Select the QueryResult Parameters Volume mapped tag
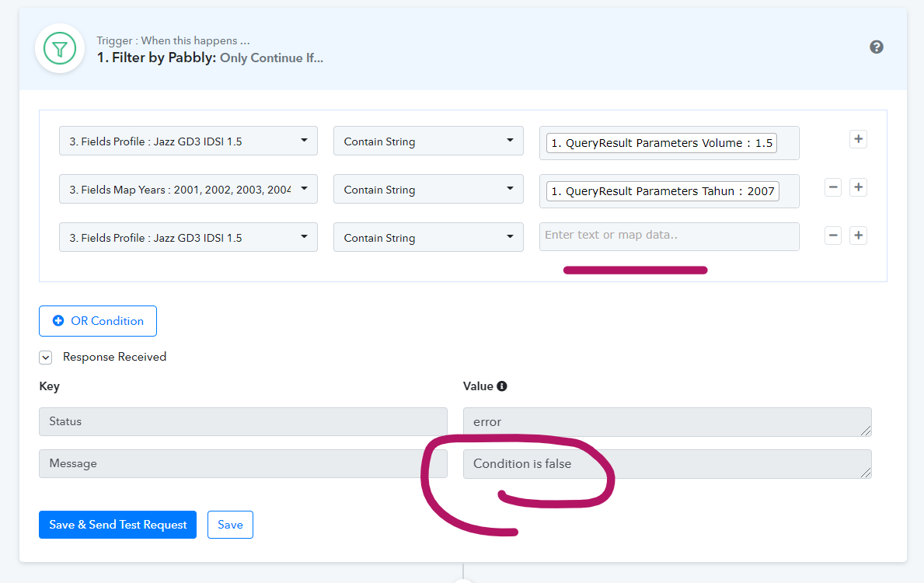 tap(661, 143)
